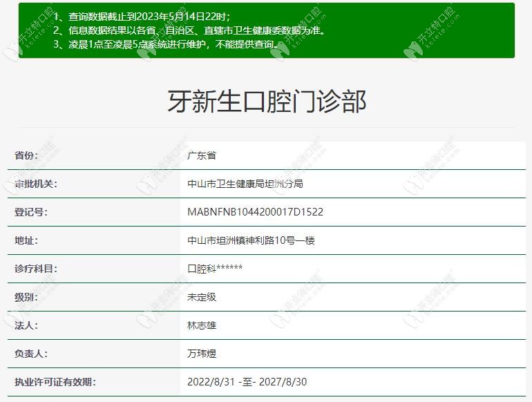Click the value '未定级'
This screenshot has width=532, height=402.
[x=202, y=297]
